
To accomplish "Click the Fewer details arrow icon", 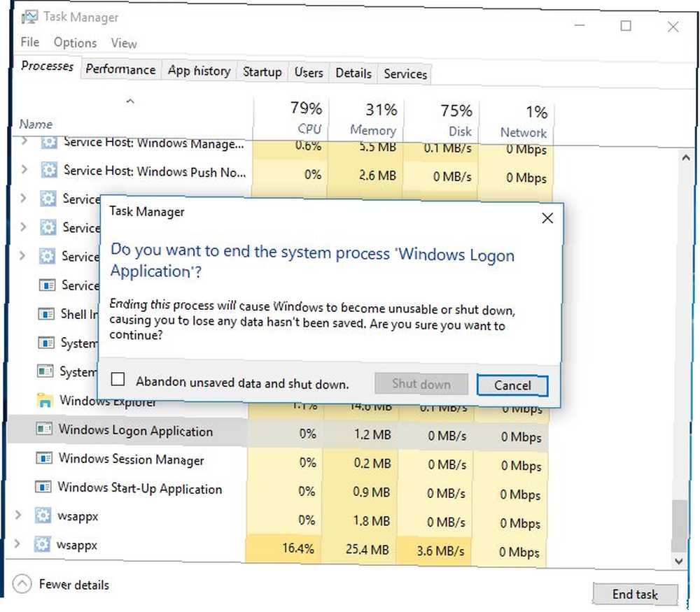I will (22, 583).
